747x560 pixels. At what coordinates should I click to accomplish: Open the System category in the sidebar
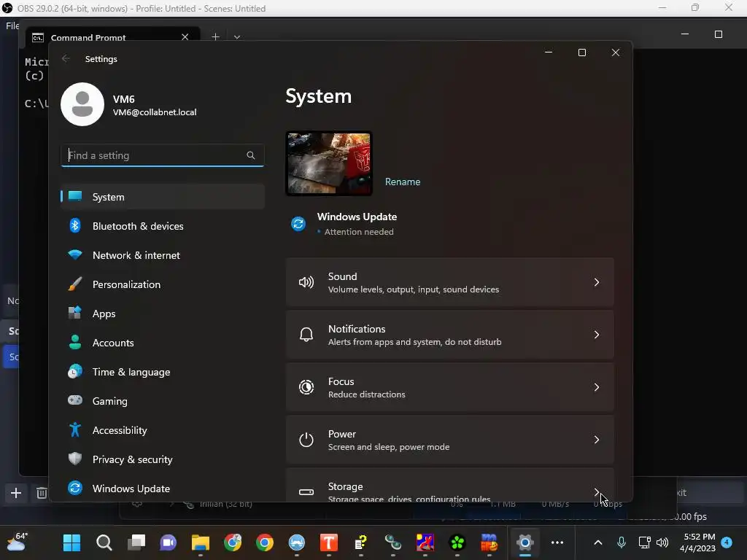click(x=163, y=197)
